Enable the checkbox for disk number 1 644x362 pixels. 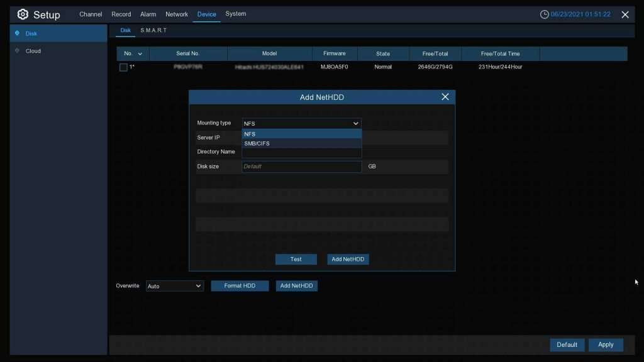pos(123,67)
